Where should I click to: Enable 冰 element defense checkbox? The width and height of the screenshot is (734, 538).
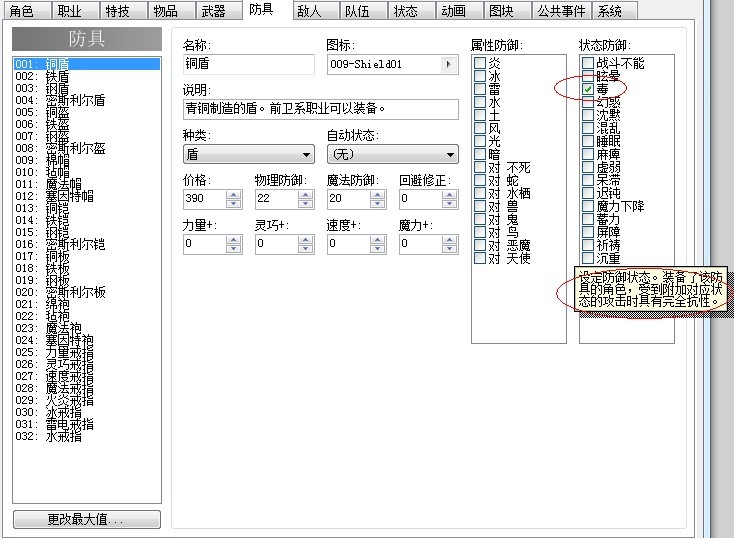(480, 76)
